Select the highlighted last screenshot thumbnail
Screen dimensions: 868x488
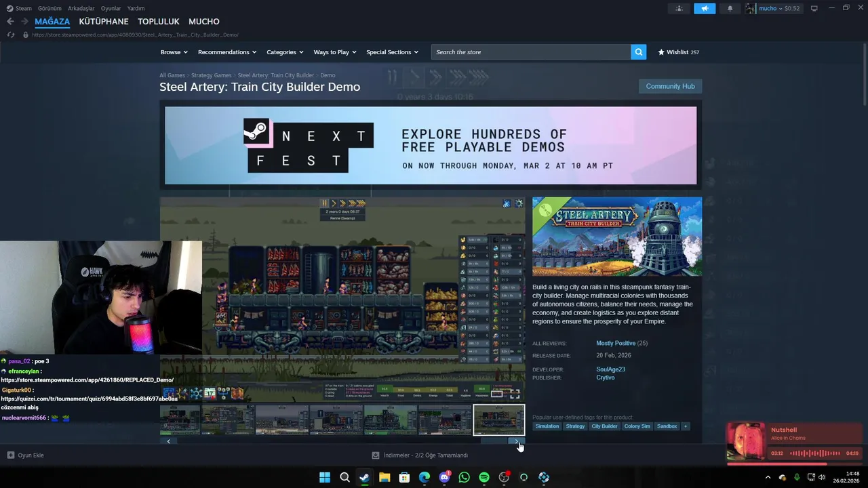(x=498, y=420)
